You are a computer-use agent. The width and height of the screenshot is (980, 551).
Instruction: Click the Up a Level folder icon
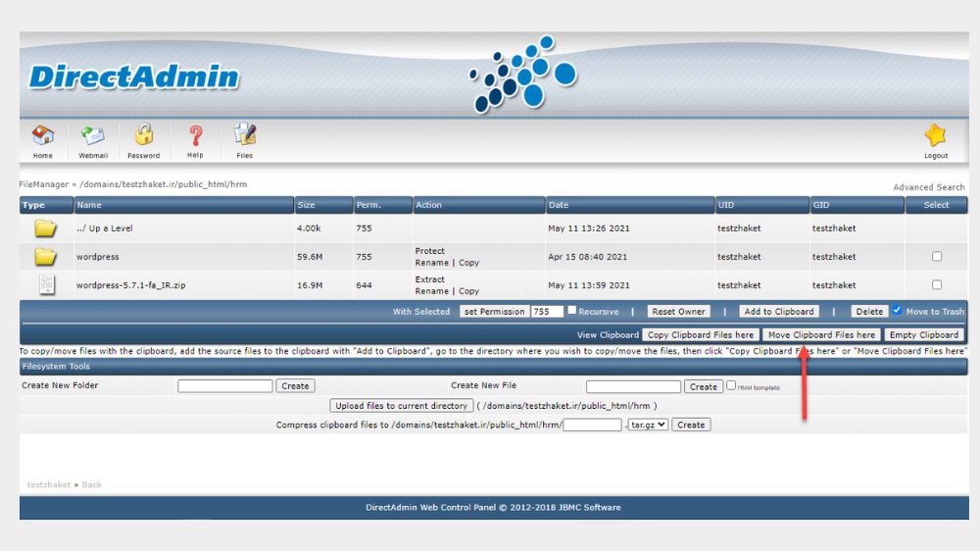(x=45, y=228)
